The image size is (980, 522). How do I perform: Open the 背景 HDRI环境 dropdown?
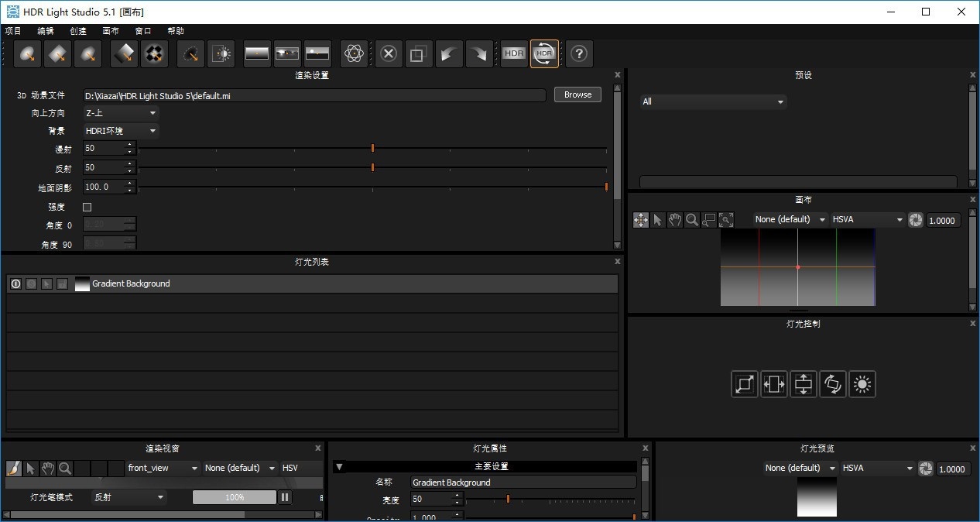point(121,131)
